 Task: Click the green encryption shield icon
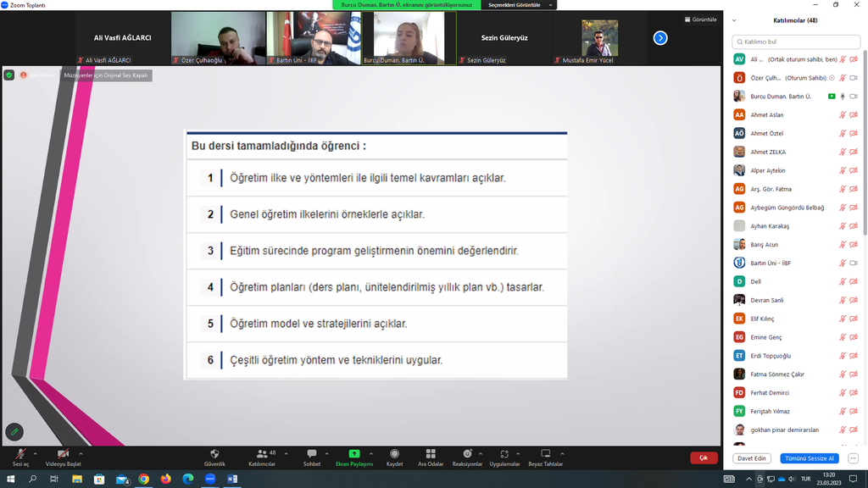coord(9,75)
